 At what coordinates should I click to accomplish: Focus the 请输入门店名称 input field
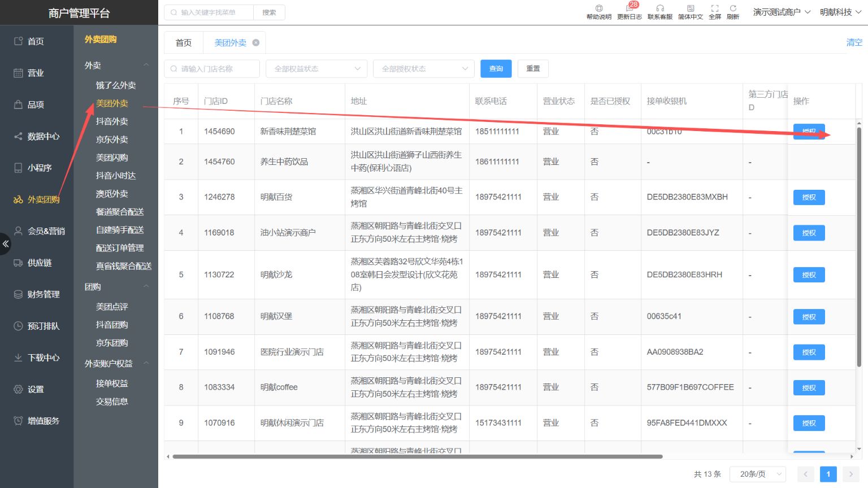212,69
